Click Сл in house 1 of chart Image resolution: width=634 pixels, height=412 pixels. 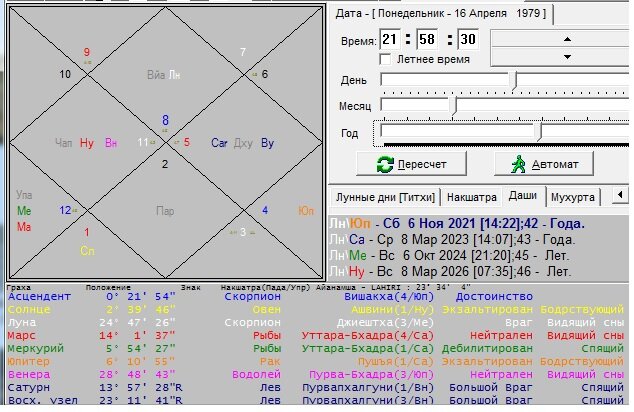pos(87,251)
